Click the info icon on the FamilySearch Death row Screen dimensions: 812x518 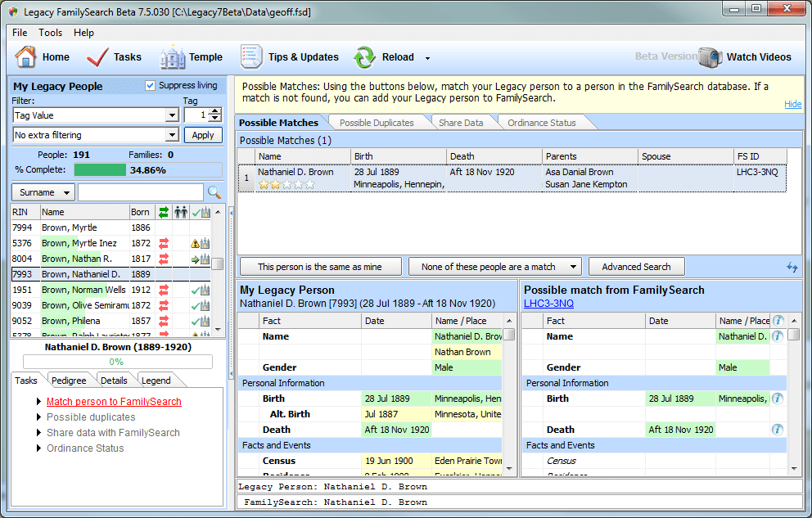778,430
